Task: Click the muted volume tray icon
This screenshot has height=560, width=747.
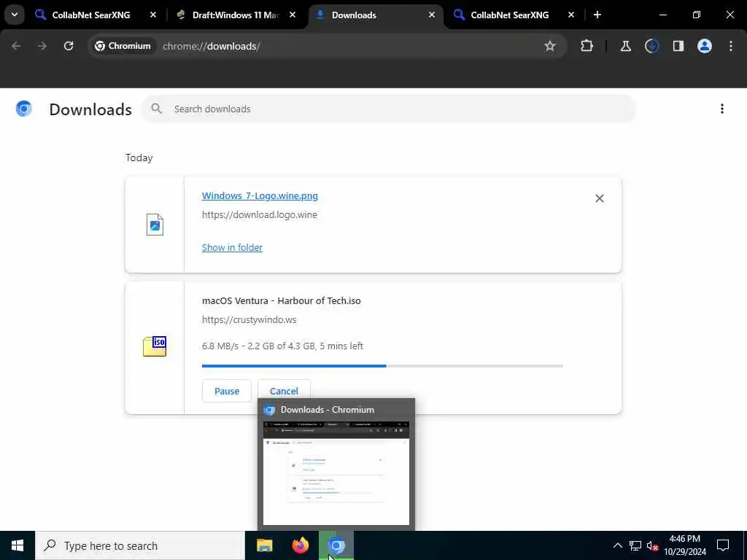Action: coord(652,545)
